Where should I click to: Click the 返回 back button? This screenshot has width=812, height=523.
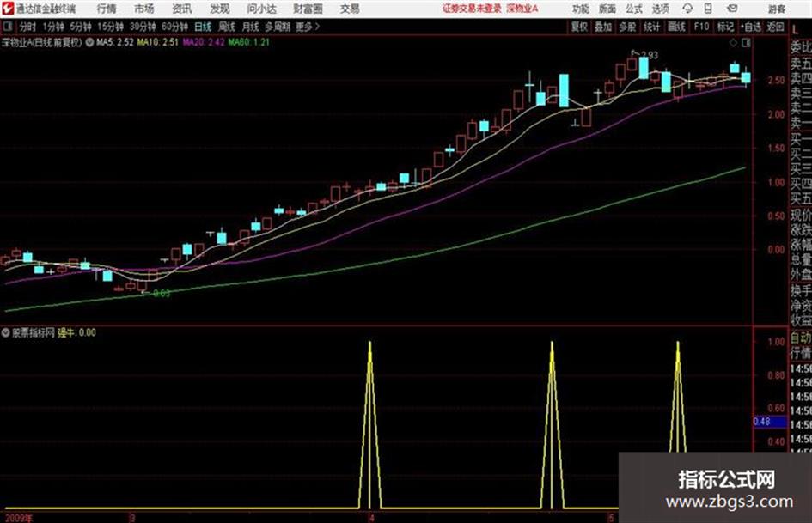point(776,27)
